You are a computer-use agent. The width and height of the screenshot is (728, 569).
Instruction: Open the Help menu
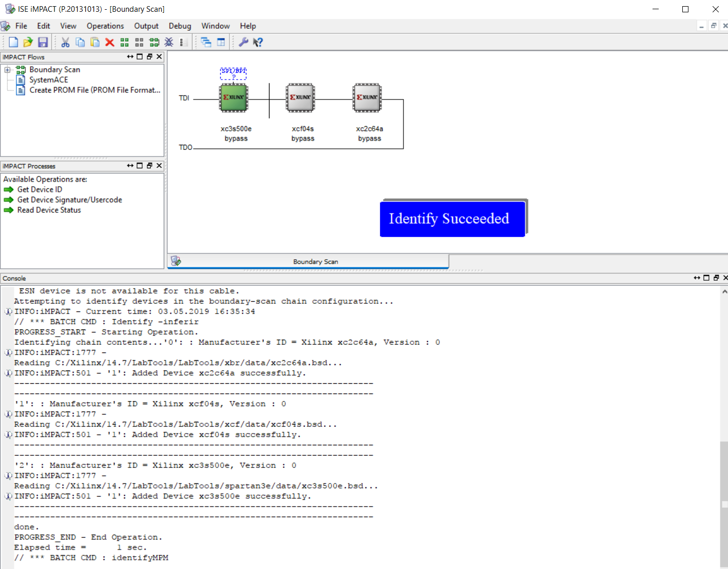coord(248,26)
